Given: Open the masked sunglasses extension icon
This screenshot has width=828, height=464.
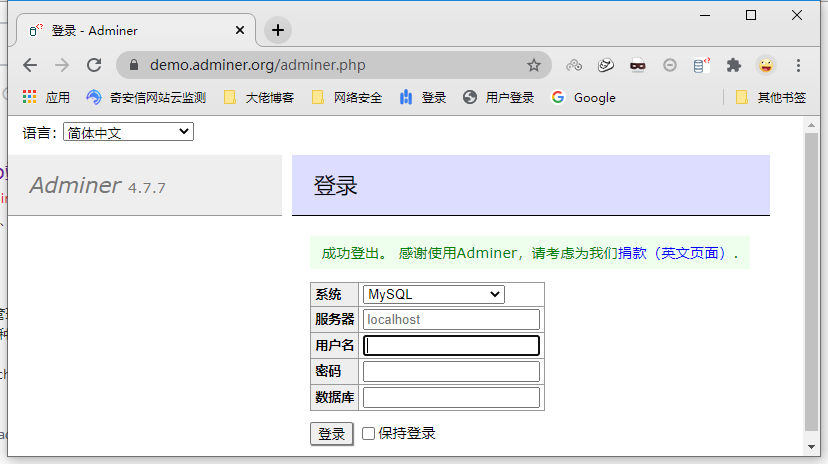Looking at the screenshot, I should pos(638,65).
